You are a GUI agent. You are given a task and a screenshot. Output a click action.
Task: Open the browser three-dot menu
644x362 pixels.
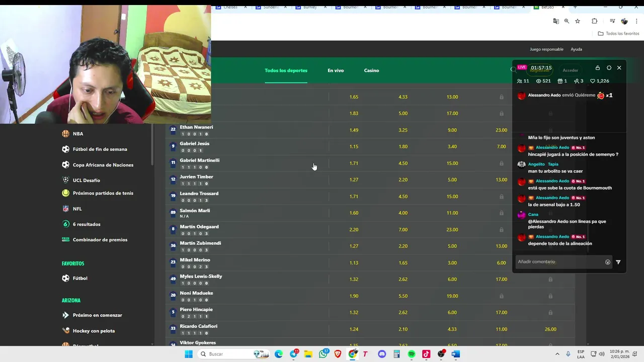[x=637, y=21]
